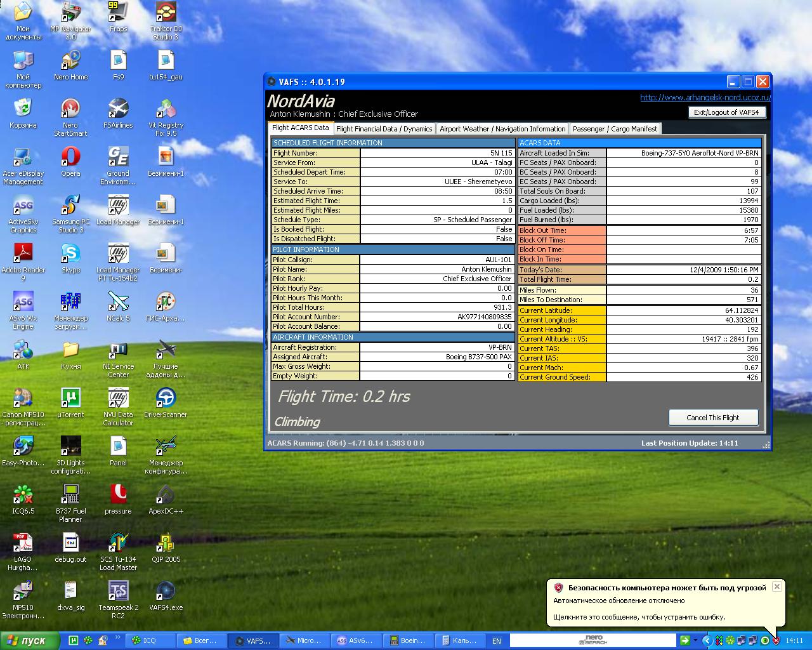
Task: Open B737 Fuel Planner shortcut
Action: tap(70, 503)
